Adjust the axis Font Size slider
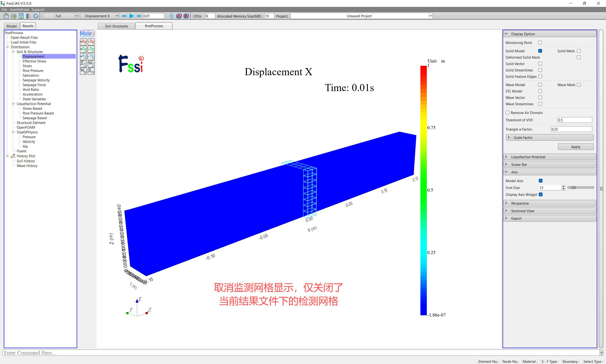The width and height of the screenshot is (606, 364). pyautogui.click(x=581, y=188)
